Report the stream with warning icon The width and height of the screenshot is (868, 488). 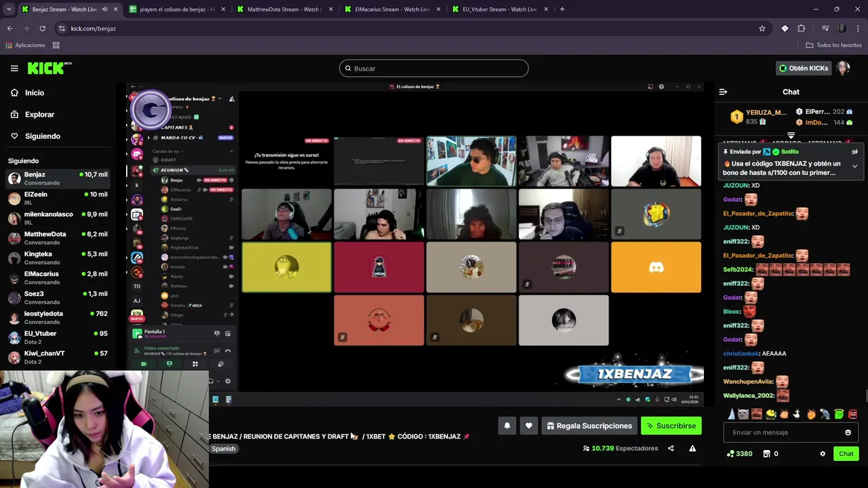tap(692, 448)
